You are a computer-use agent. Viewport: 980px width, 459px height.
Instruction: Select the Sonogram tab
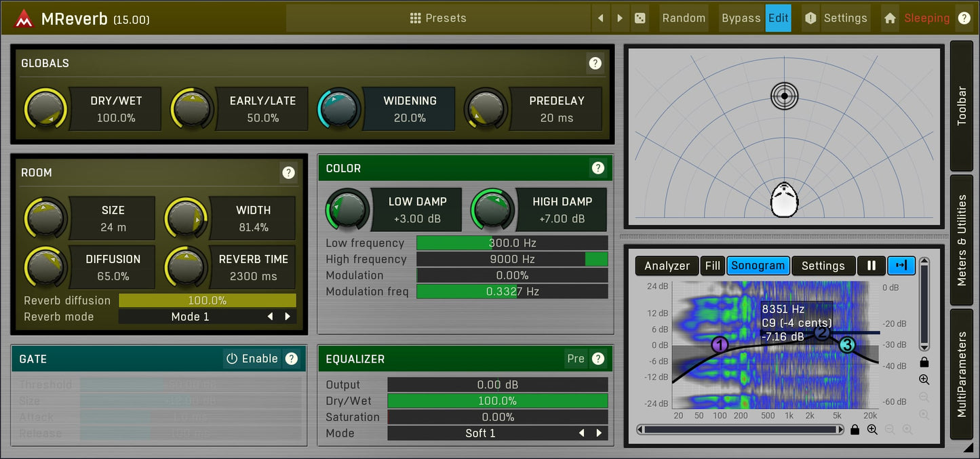click(758, 266)
